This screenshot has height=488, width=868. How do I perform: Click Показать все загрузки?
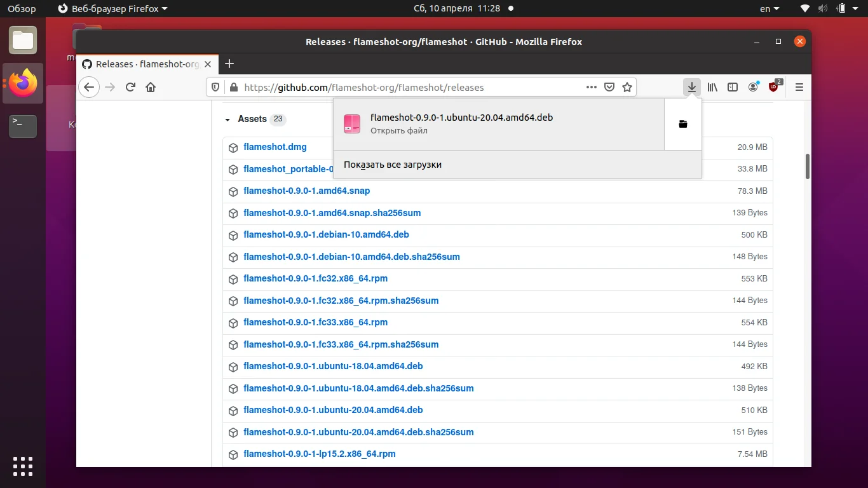click(392, 164)
